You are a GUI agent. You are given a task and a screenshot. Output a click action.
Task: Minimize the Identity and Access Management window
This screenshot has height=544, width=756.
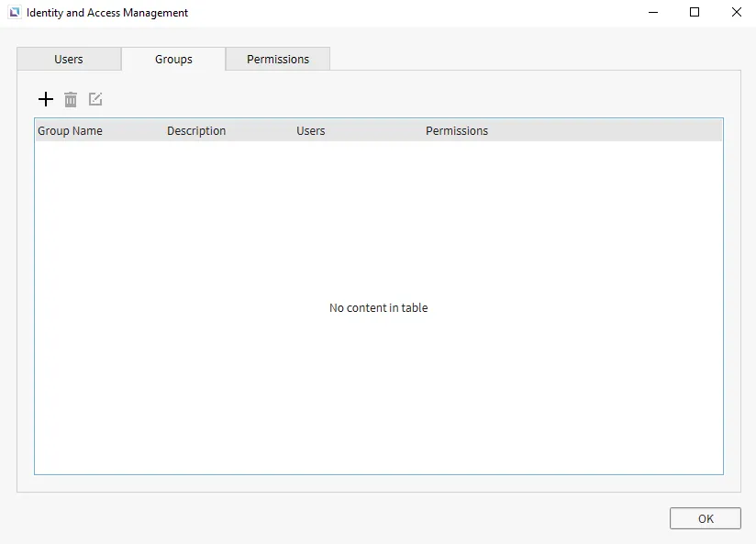point(653,13)
